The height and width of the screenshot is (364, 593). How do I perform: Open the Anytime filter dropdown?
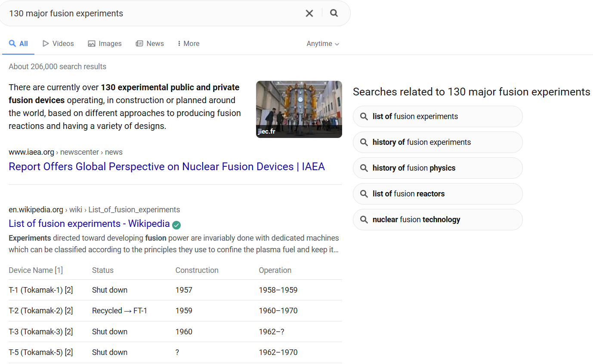[x=323, y=43]
